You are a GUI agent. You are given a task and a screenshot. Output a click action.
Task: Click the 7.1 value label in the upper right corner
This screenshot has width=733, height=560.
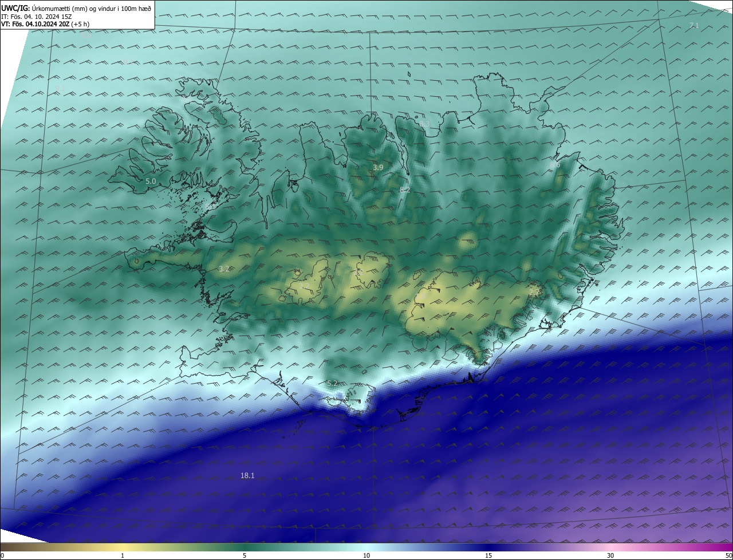(x=694, y=25)
